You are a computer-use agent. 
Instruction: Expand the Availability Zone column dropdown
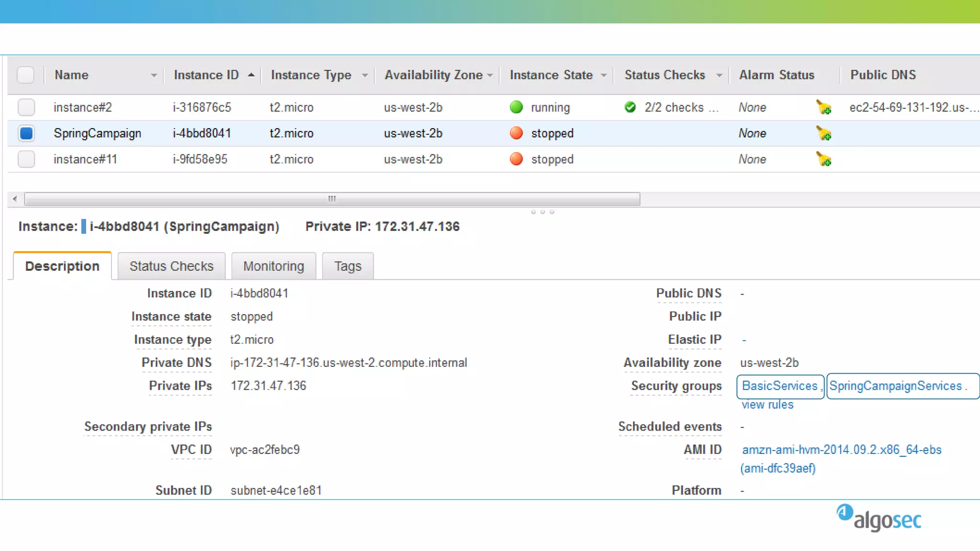(490, 76)
